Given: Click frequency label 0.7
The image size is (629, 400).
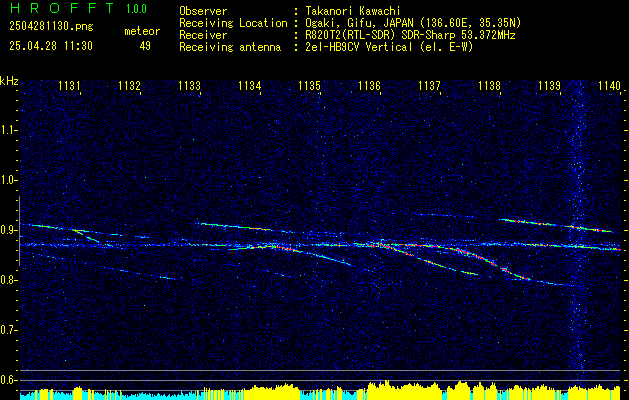Looking at the screenshot, I should coord(8,330).
